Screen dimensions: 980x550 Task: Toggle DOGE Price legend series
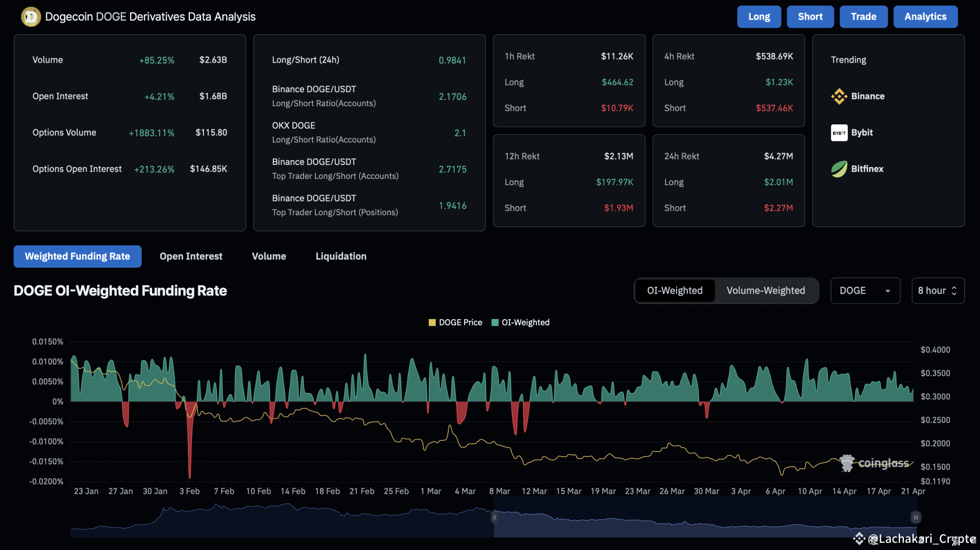tap(455, 322)
